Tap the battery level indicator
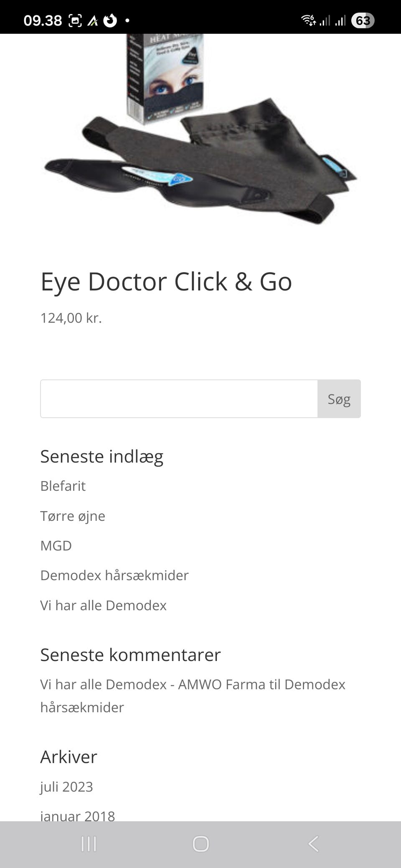The height and width of the screenshot is (868, 401). pos(362,20)
